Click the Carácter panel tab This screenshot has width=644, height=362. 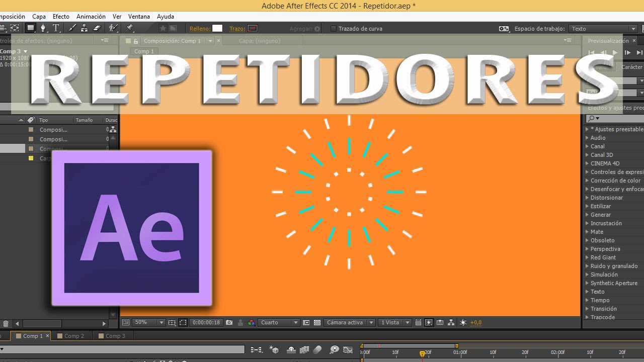click(x=632, y=67)
